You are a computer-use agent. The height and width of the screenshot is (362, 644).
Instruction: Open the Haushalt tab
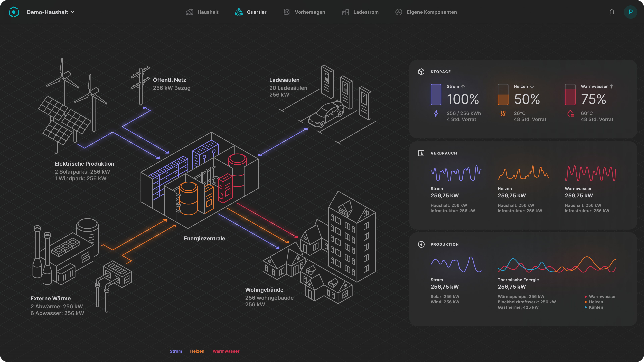(x=202, y=12)
